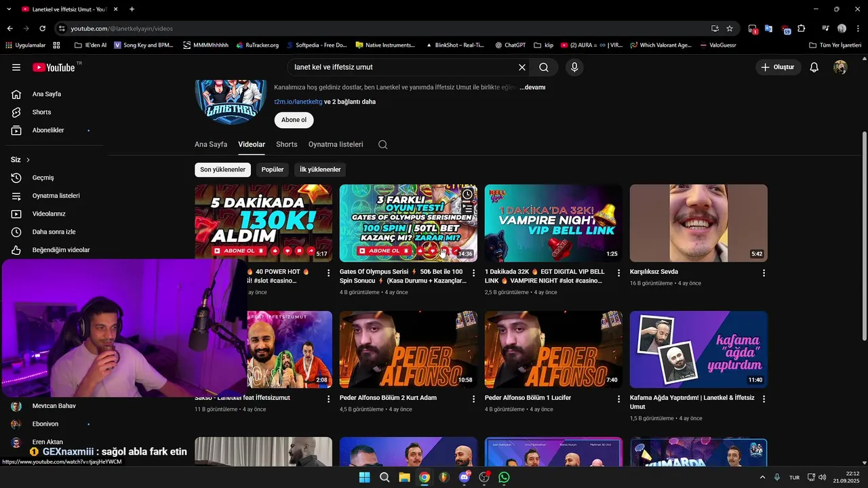Open the klip bookmarks folder
This screenshot has width=868, height=488.
pos(544,45)
